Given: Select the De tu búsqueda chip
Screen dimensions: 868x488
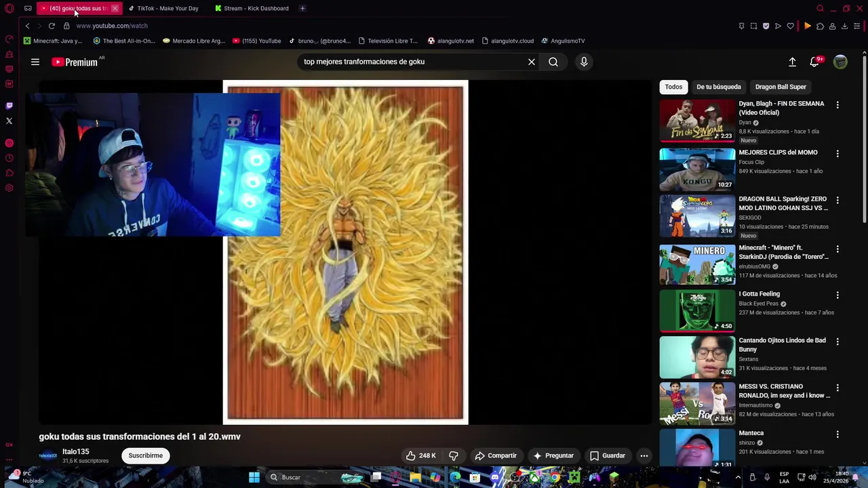Looking at the screenshot, I should click(x=719, y=87).
